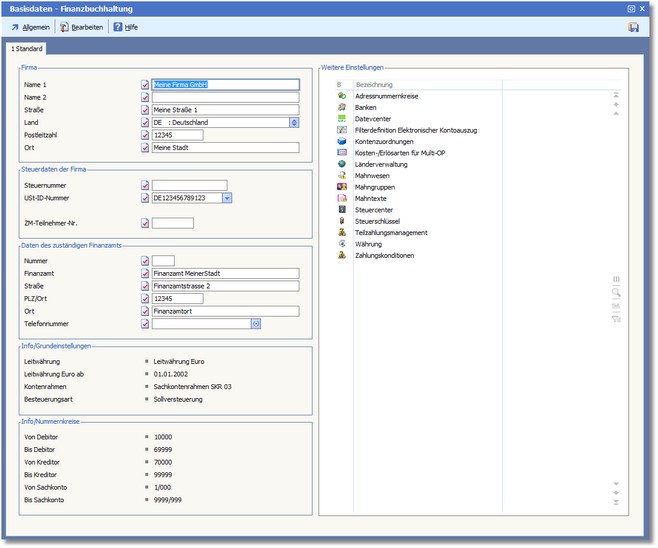
Task: Click the Mahngruppen icon
Action: (x=343, y=187)
